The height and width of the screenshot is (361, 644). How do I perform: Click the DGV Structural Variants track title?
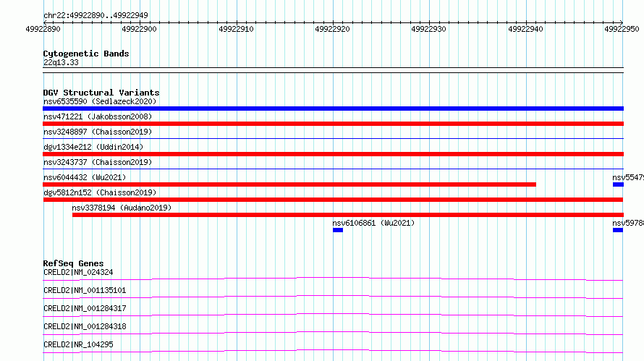[x=101, y=93]
